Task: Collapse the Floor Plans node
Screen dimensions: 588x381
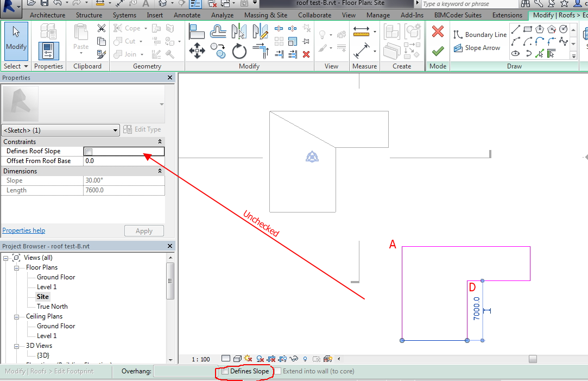Action: tap(16, 268)
